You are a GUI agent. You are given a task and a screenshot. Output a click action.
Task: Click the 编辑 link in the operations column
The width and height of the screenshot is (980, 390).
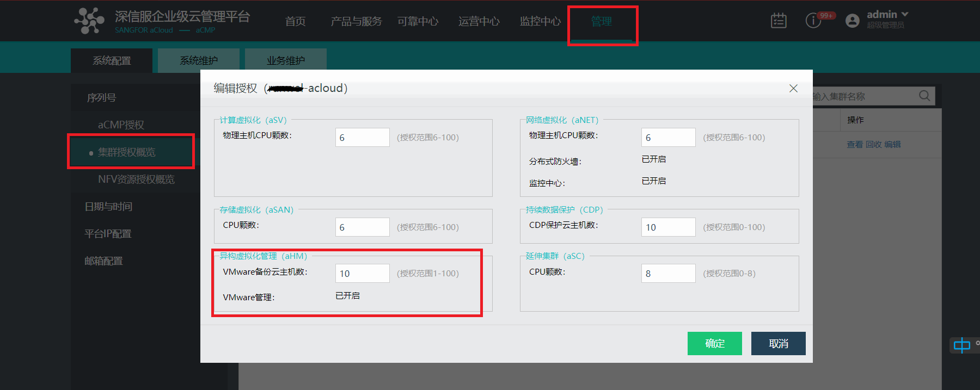tap(892, 144)
